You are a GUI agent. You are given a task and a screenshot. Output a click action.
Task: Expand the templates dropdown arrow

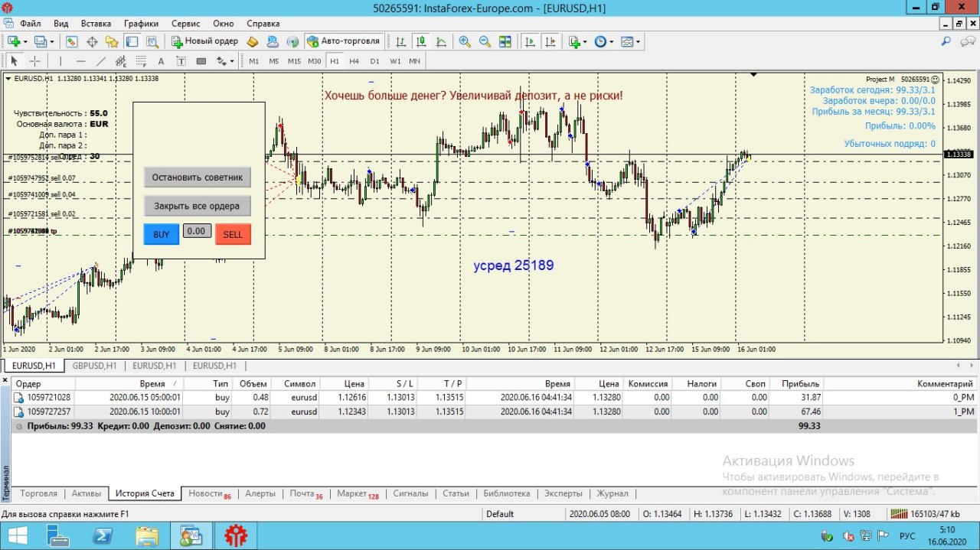pos(638,41)
